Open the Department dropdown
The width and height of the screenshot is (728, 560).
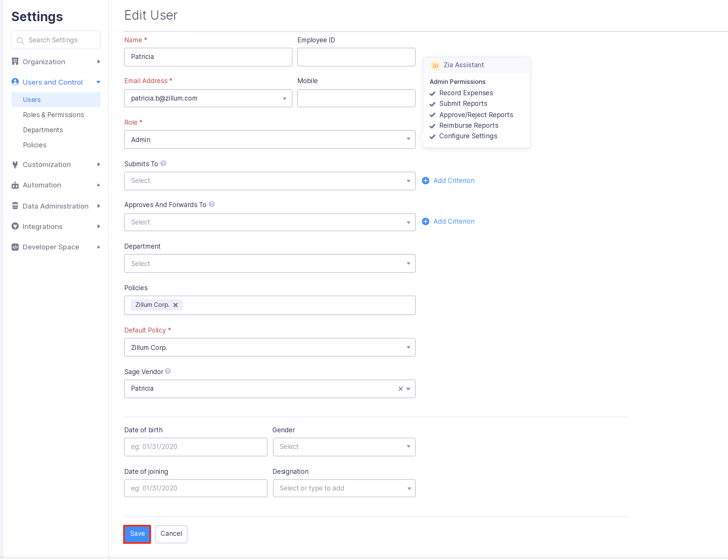[x=270, y=264]
